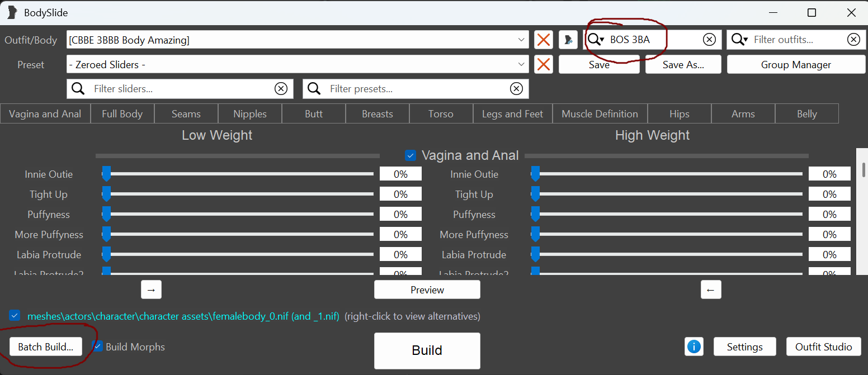Click the Low Weight Puffyness slider
The image size is (868, 375).
click(238, 214)
